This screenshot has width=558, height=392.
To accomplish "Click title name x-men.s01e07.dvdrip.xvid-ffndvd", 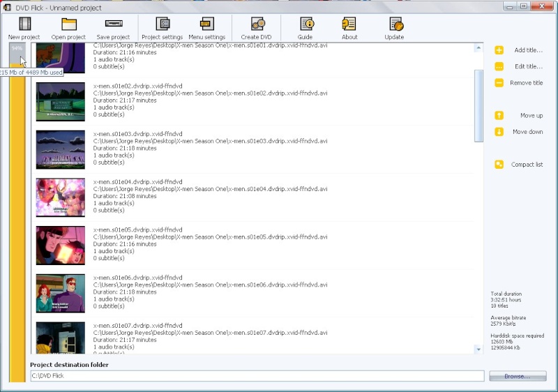I will click(137, 326).
